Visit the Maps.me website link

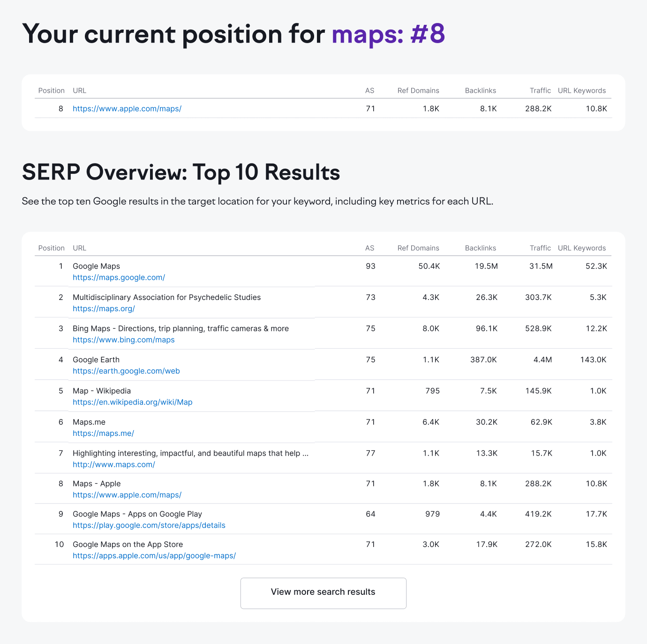click(103, 433)
